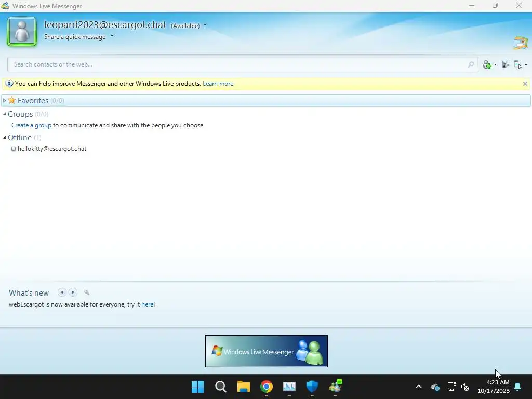Click the profile display picture
This screenshot has width=532, height=399.
click(x=22, y=32)
